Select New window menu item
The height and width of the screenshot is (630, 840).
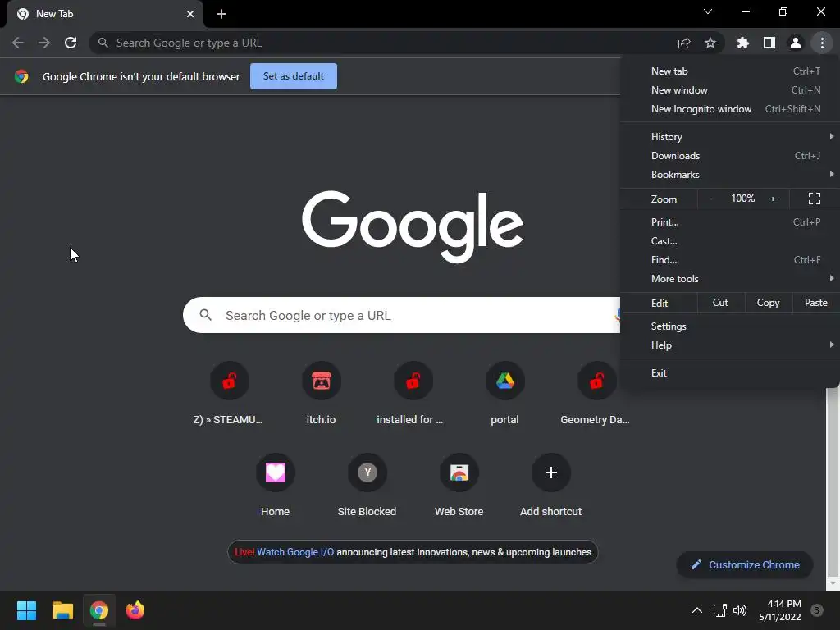pos(729,90)
